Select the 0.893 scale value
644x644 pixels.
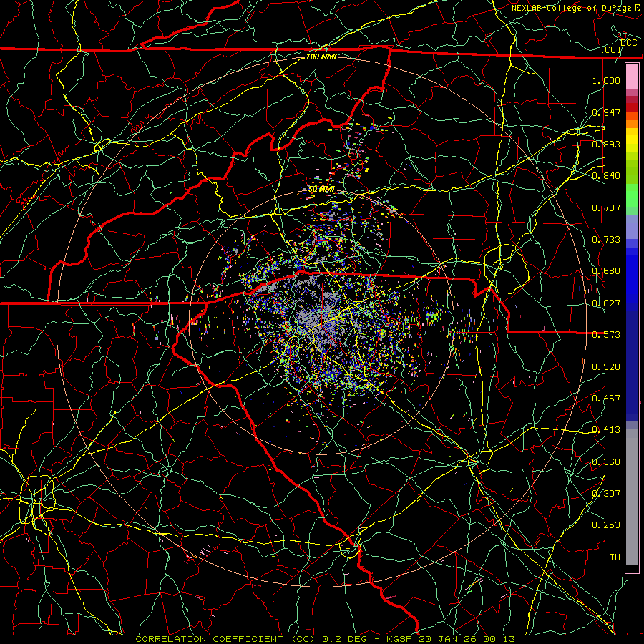(x=606, y=144)
